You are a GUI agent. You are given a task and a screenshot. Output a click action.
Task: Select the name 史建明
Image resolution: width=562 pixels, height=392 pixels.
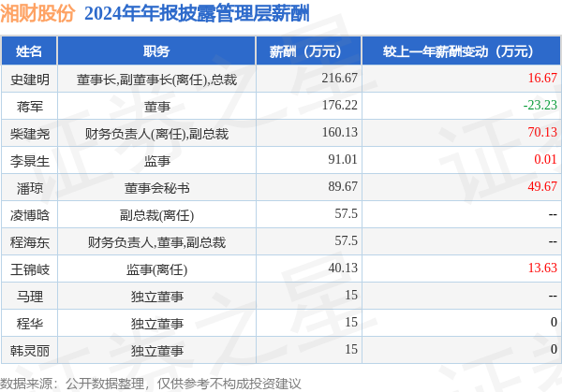(30, 80)
